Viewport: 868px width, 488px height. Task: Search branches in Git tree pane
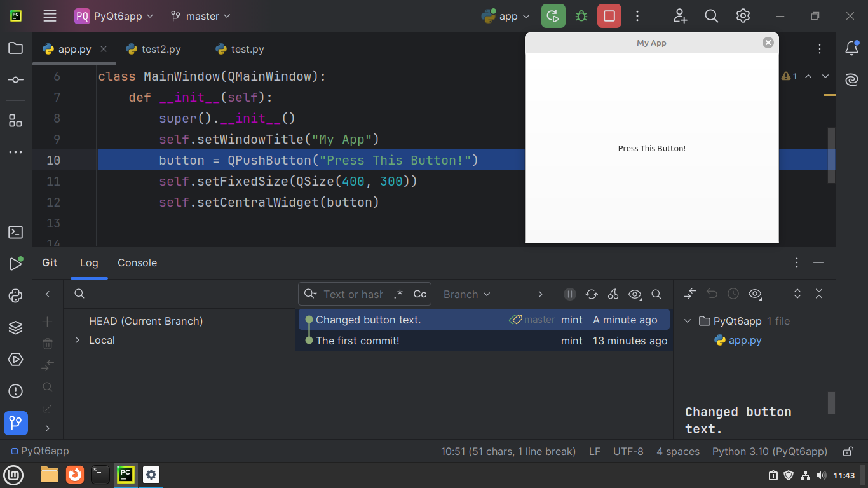pyautogui.click(x=79, y=294)
